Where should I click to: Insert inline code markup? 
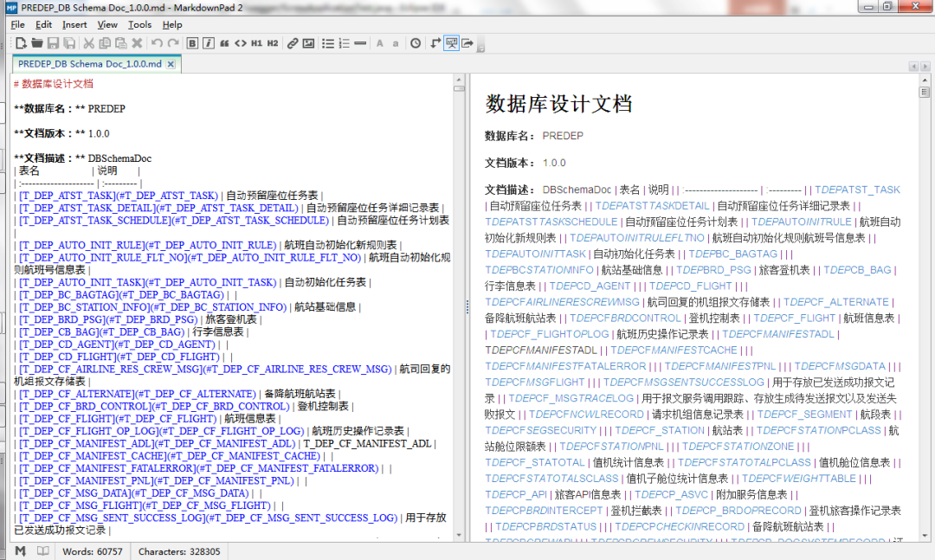[240, 43]
